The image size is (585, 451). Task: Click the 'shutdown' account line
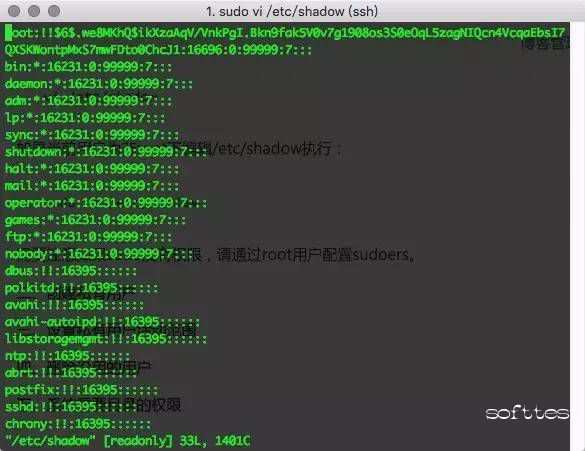pyautogui.click(x=106, y=152)
